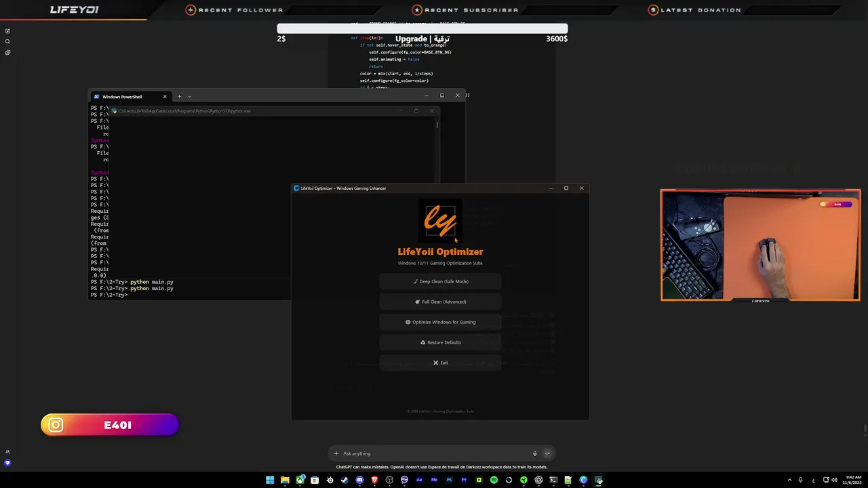
Task: Open Discord from the taskbar
Action: pyautogui.click(x=359, y=480)
